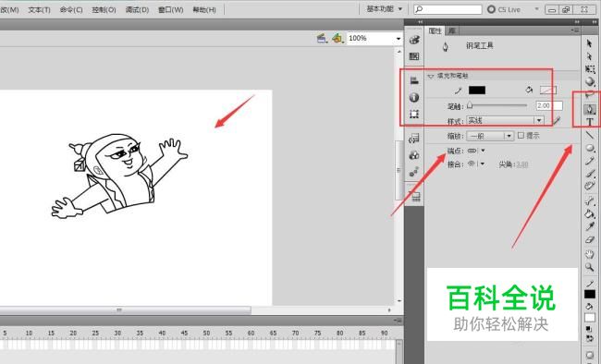Image resolution: width=601 pixels, height=364 pixels.
Task: Select the Hand tool
Action: point(590,254)
